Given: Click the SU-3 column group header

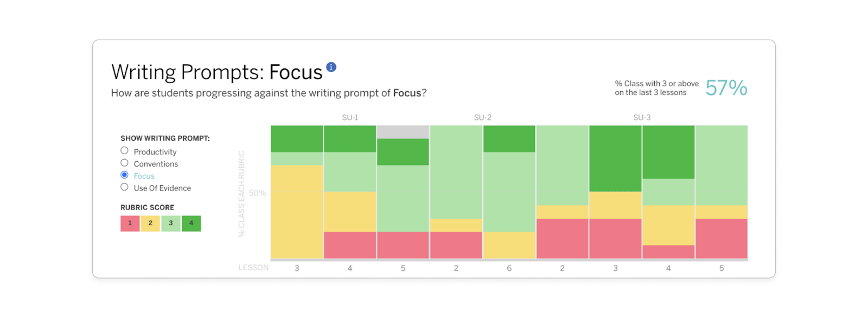Looking at the screenshot, I should tap(642, 117).
